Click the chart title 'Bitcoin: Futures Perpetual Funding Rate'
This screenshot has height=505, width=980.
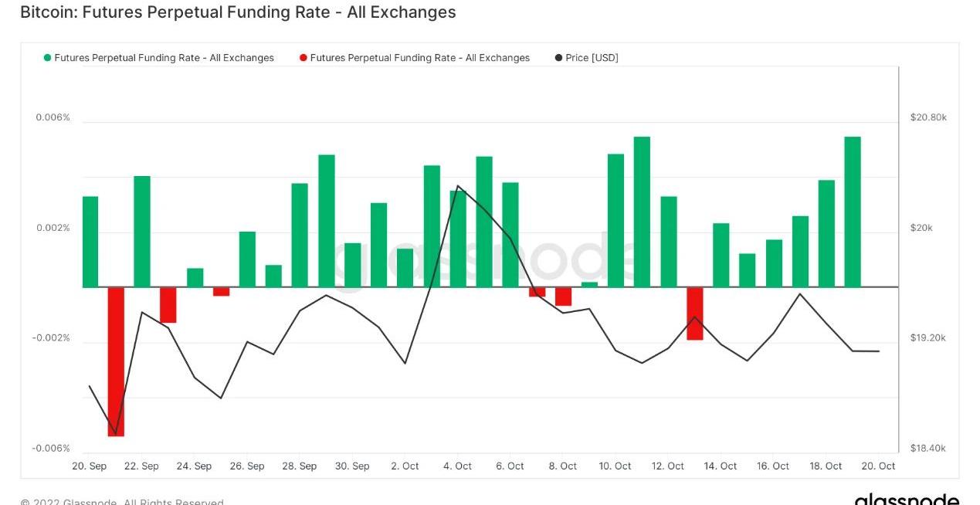point(238,12)
